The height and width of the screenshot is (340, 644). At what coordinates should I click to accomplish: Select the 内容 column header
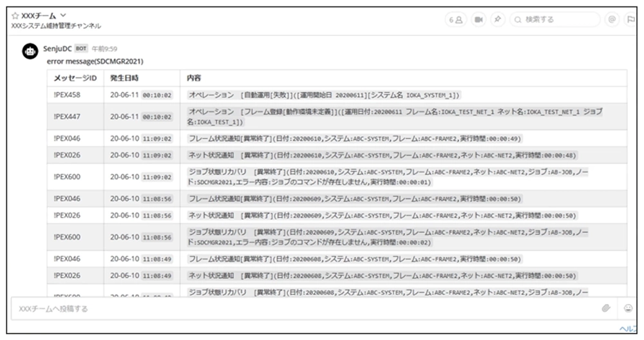193,78
